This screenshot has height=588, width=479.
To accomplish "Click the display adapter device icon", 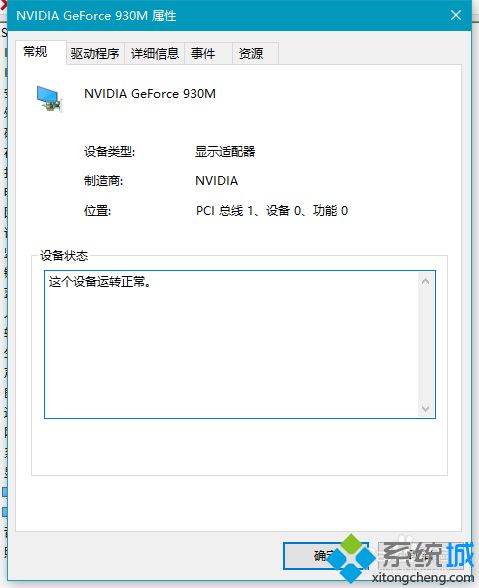I will (49, 98).
